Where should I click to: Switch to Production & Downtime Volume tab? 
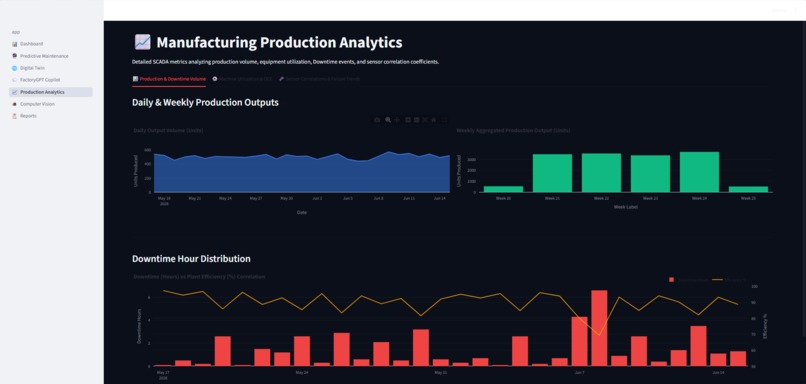(x=169, y=79)
